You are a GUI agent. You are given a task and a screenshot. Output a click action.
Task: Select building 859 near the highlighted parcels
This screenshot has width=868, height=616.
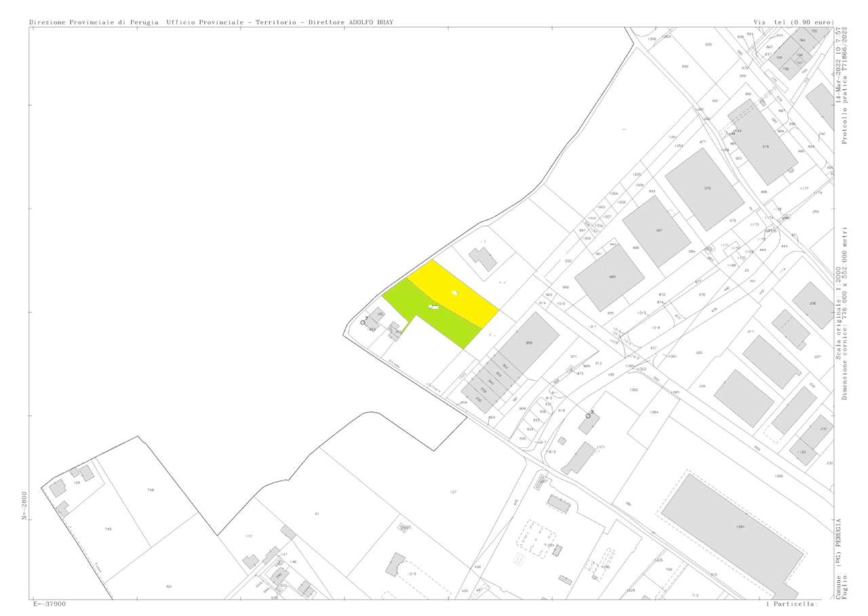(528, 343)
